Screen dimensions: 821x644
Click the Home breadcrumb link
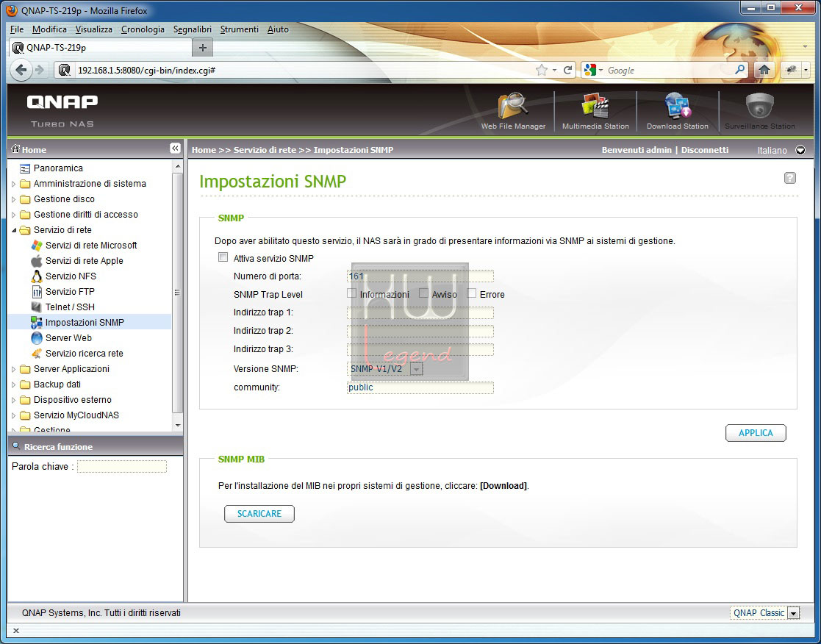click(204, 150)
